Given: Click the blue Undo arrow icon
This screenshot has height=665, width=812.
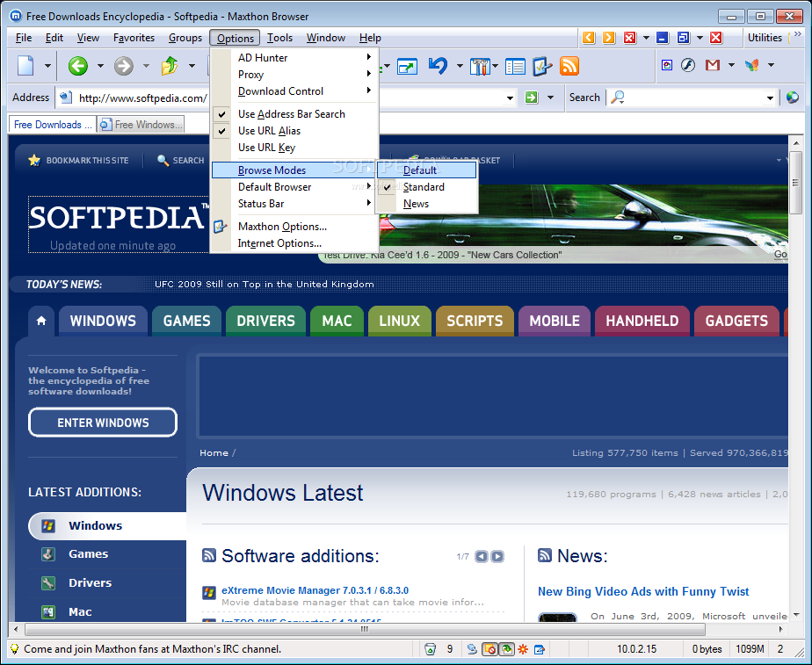Looking at the screenshot, I should click(x=439, y=66).
